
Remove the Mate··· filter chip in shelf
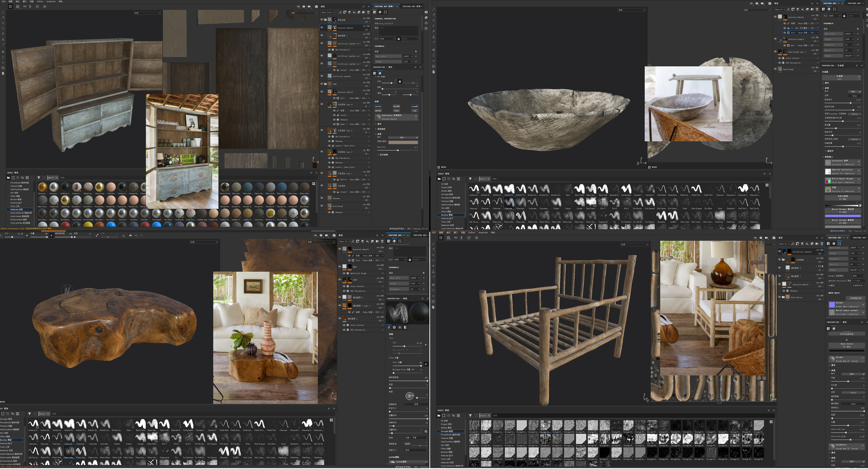tap(56, 178)
